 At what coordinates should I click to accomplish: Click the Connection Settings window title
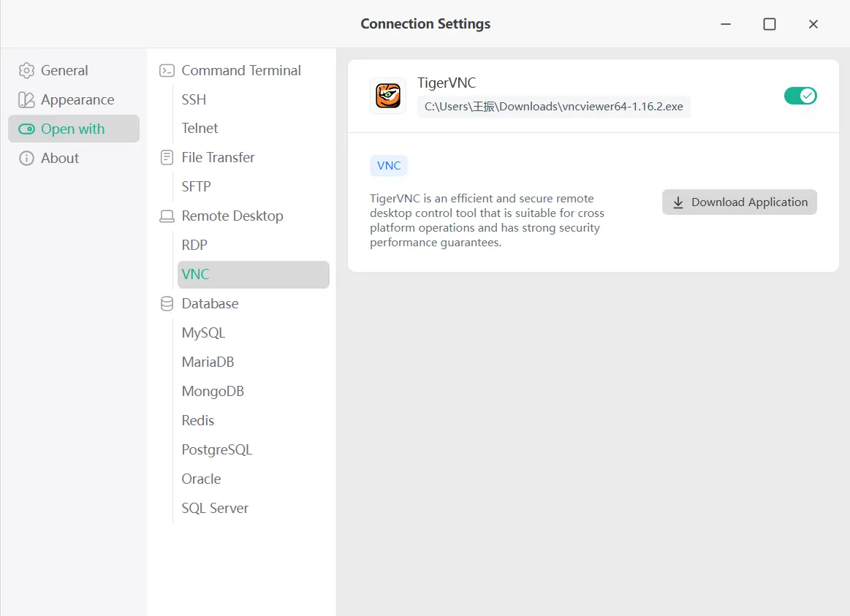tap(425, 24)
